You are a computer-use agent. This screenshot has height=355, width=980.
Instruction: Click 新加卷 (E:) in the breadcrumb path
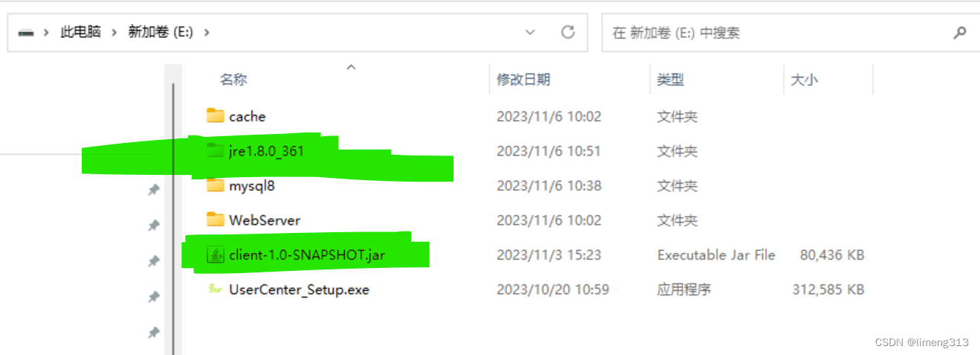(x=161, y=33)
